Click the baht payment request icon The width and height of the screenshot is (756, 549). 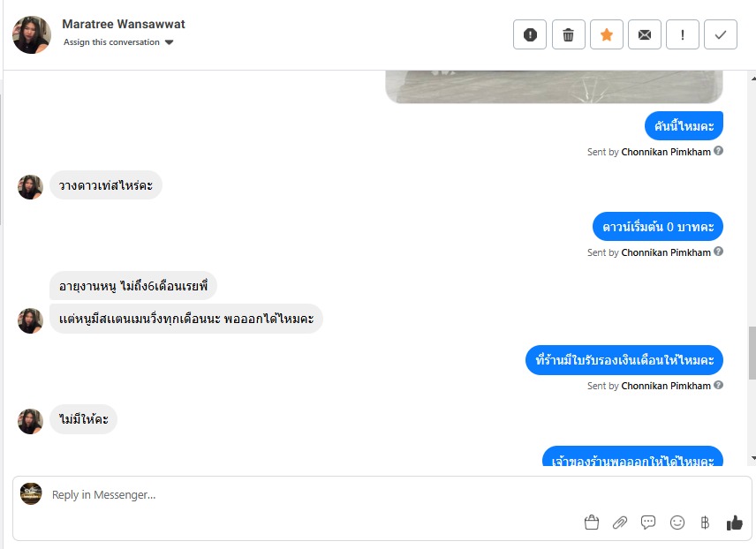point(705,523)
